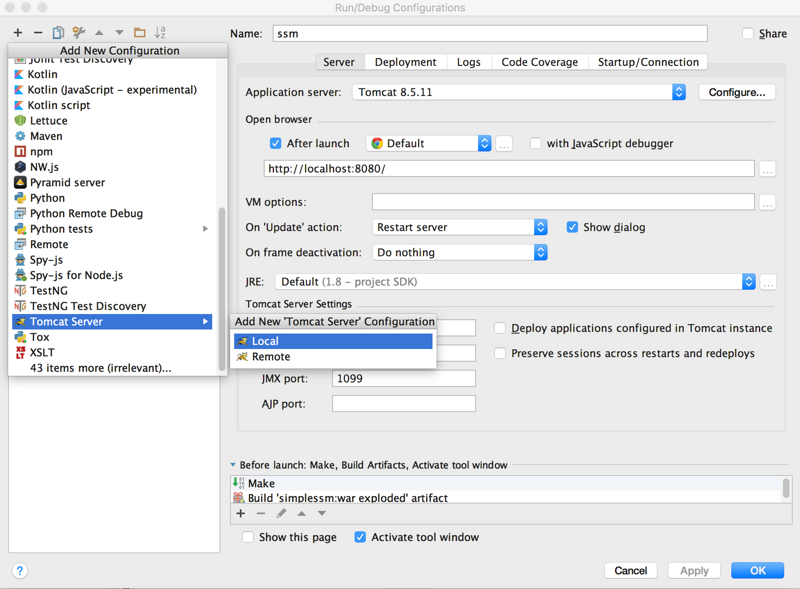Image resolution: width=800 pixels, height=589 pixels.
Task: Switch to the Deployment tab
Action: (406, 62)
